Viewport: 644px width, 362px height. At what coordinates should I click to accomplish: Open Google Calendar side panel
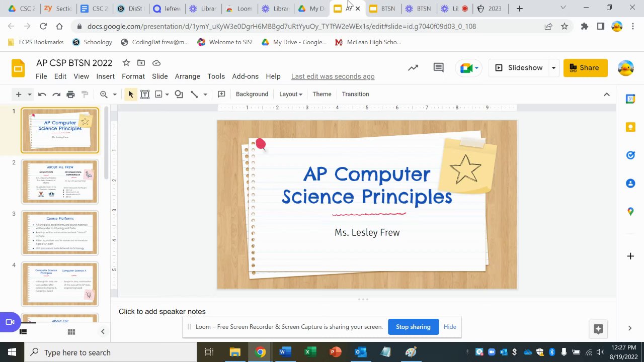[x=630, y=99]
